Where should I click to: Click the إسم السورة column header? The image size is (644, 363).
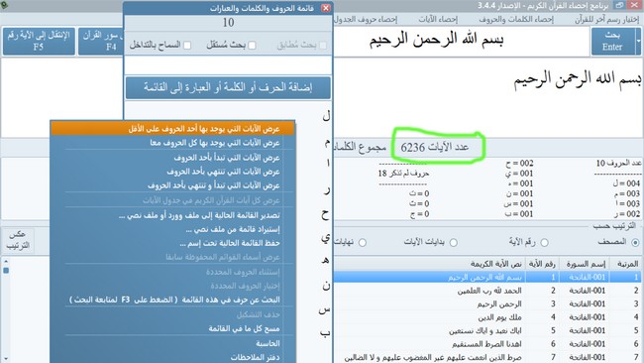pyautogui.click(x=585, y=264)
